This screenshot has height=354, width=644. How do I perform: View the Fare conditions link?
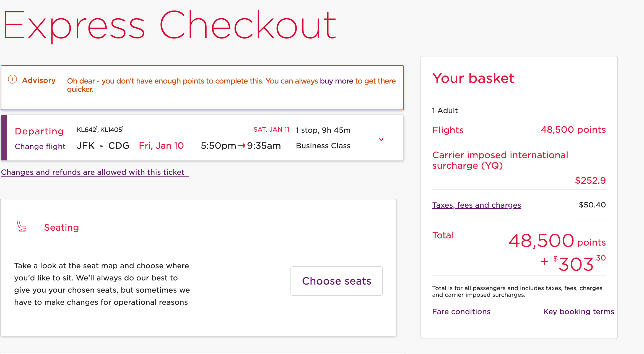461,311
